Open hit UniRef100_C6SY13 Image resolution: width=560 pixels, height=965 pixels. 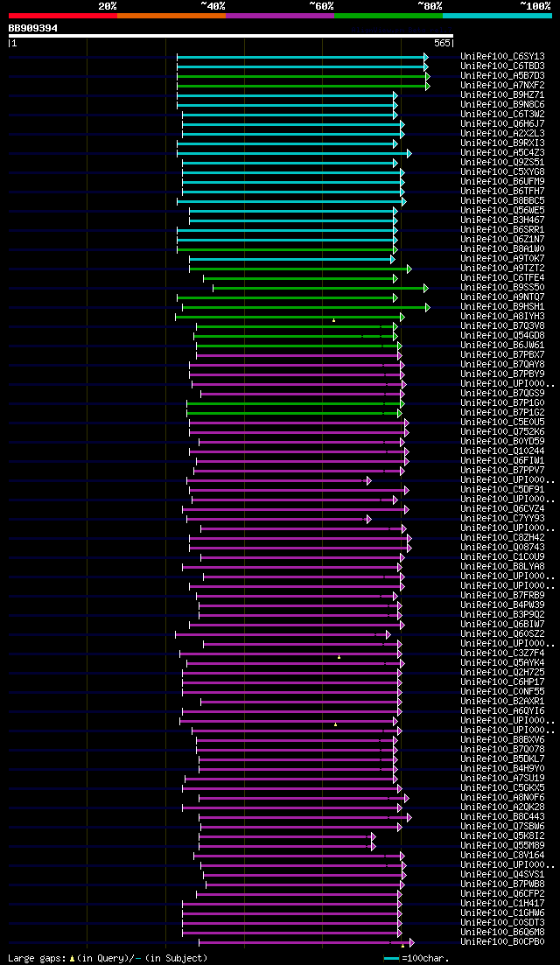click(502, 57)
